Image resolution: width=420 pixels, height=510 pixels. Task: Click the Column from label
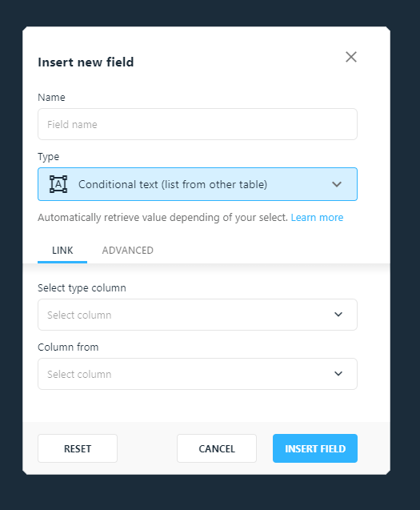[x=68, y=347]
